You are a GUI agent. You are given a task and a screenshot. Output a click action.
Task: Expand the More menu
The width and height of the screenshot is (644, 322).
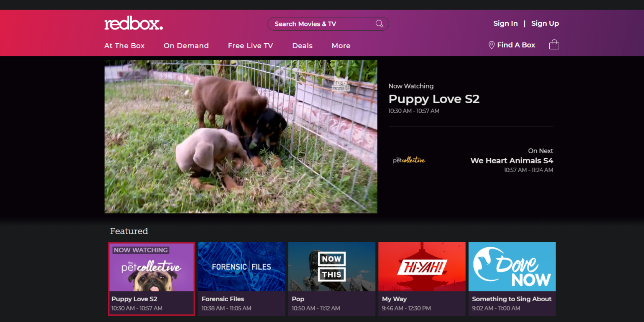tap(341, 46)
